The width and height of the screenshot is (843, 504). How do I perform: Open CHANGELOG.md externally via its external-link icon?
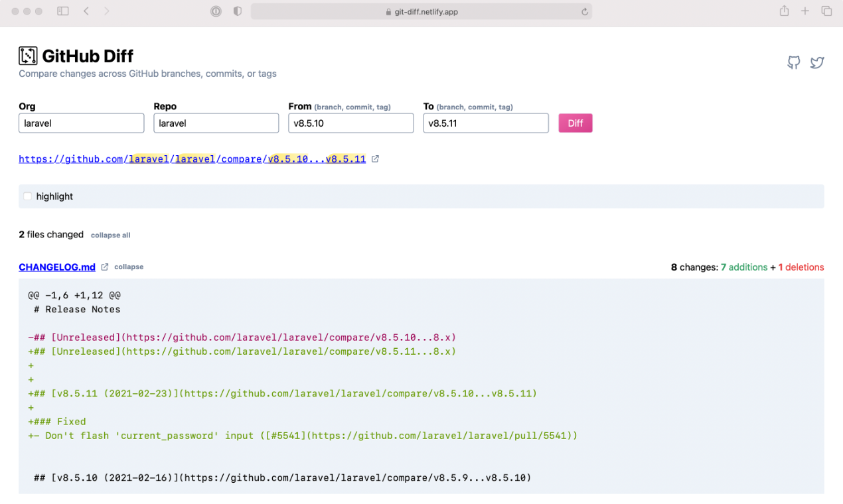pyautogui.click(x=104, y=267)
